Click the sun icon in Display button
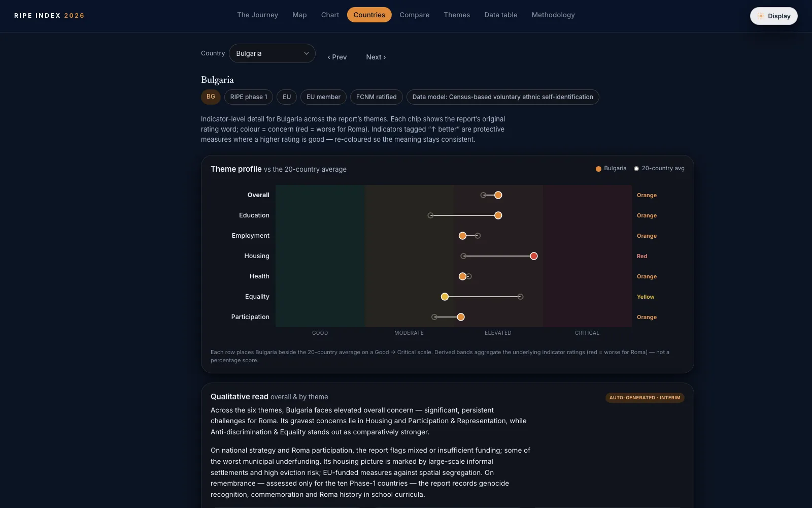 (x=761, y=16)
